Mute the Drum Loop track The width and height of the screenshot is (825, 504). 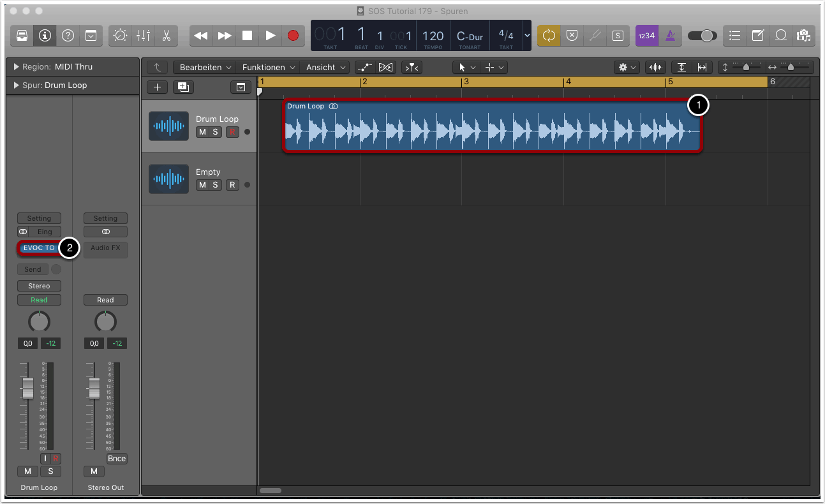click(202, 132)
